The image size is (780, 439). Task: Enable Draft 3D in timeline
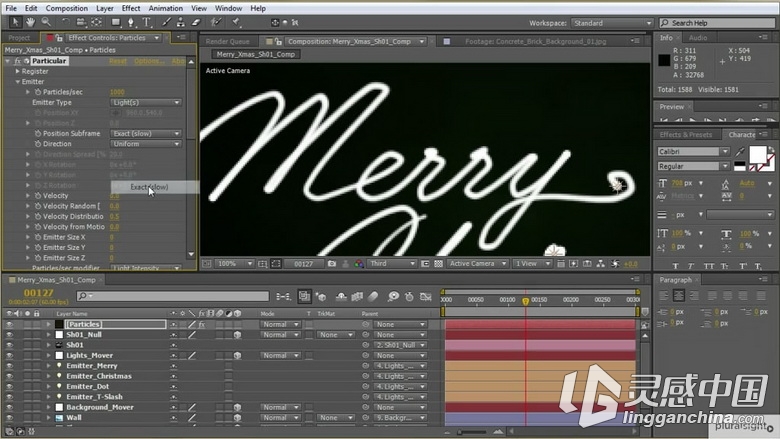(x=321, y=296)
